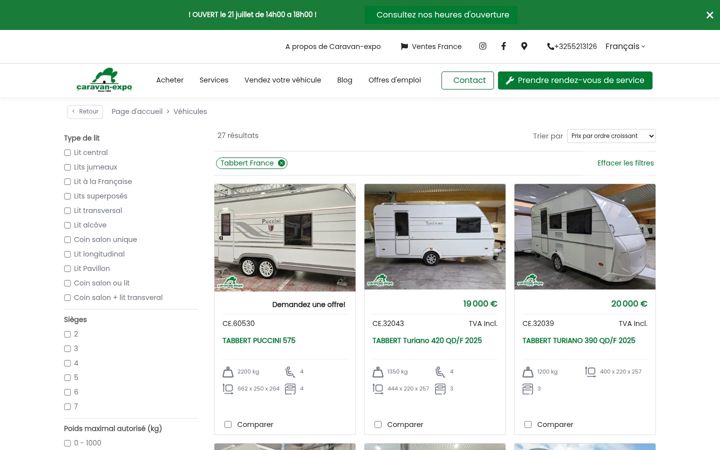Viewport: 720px width, 450px height.
Task: Click wrench icon in service appointment button
Action: 510,80
